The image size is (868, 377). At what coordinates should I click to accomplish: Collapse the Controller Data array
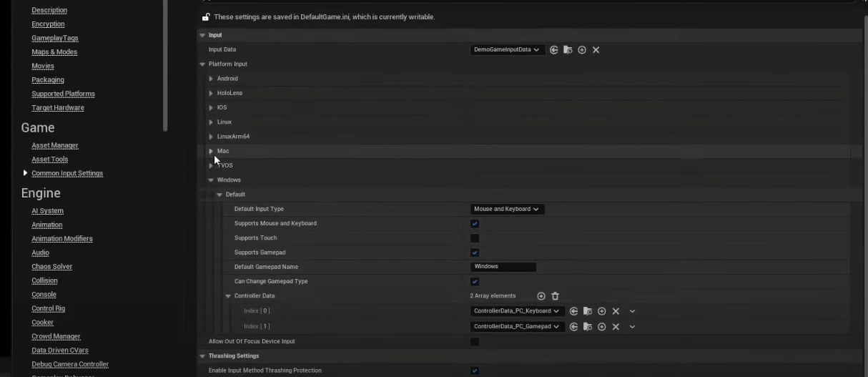228,296
